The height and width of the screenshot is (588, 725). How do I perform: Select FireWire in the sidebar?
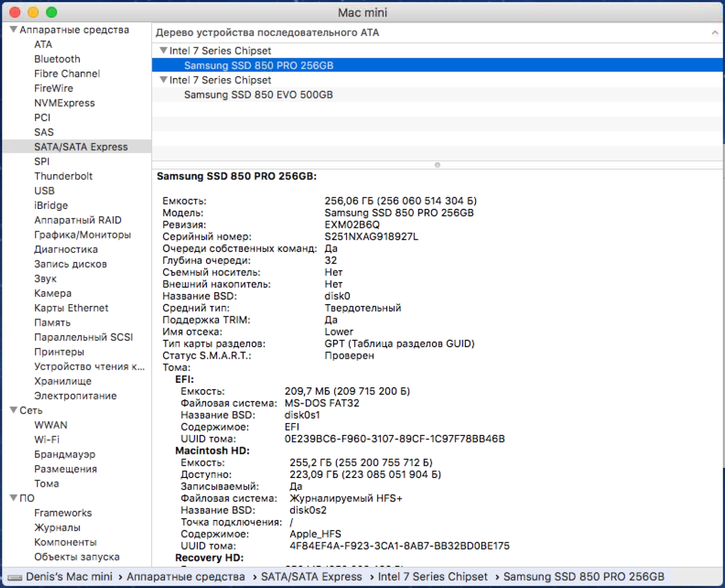pyautogui.click(x=54, y=88)
